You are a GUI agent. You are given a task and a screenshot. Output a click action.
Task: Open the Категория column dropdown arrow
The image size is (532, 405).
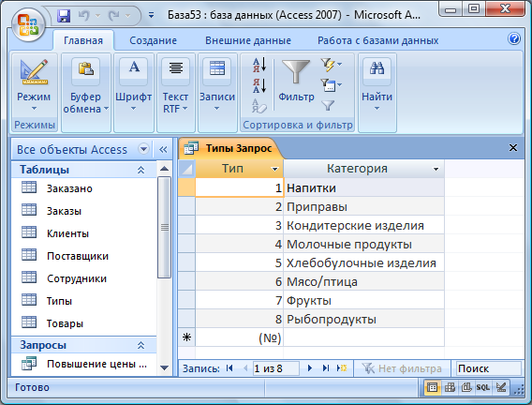click(436, 169)
